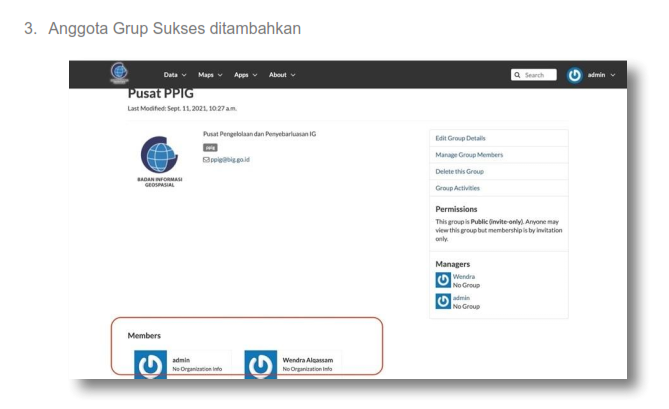Screen dimensions: 669x409
Task: Click the admin avatar under Managers
Action: [x=443, y=300]
